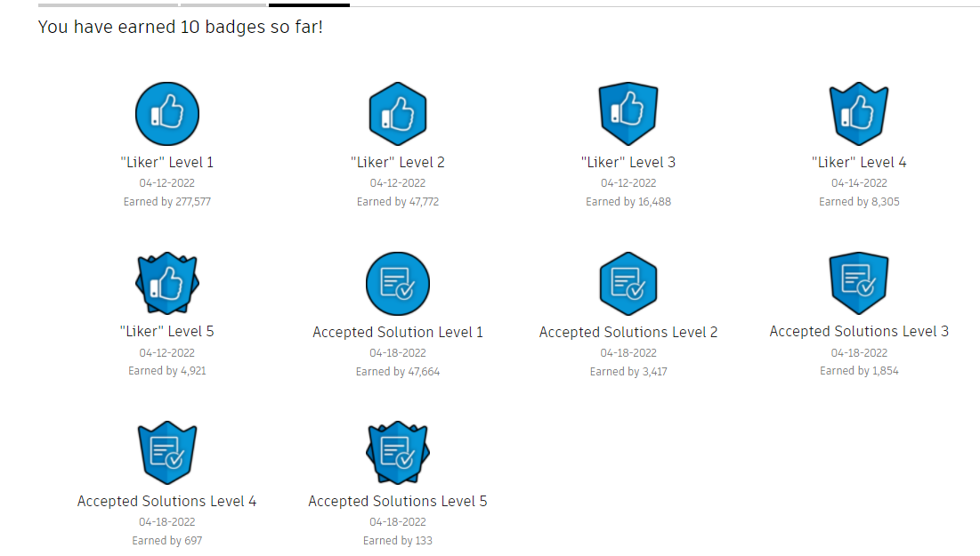Select the Accepted Solutions Level 2 hexagon badge icon
The height and width of the screenshot is (556, 980).
[x=628, y=283]
